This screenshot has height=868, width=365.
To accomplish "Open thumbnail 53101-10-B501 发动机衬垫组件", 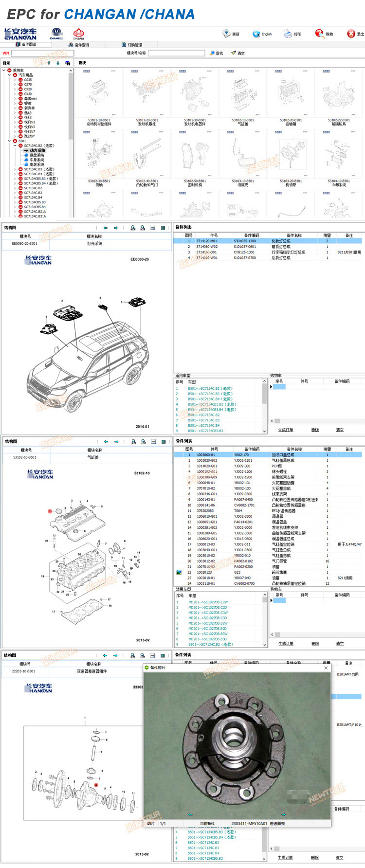I will pyautogui.click(x=99, y=97).
